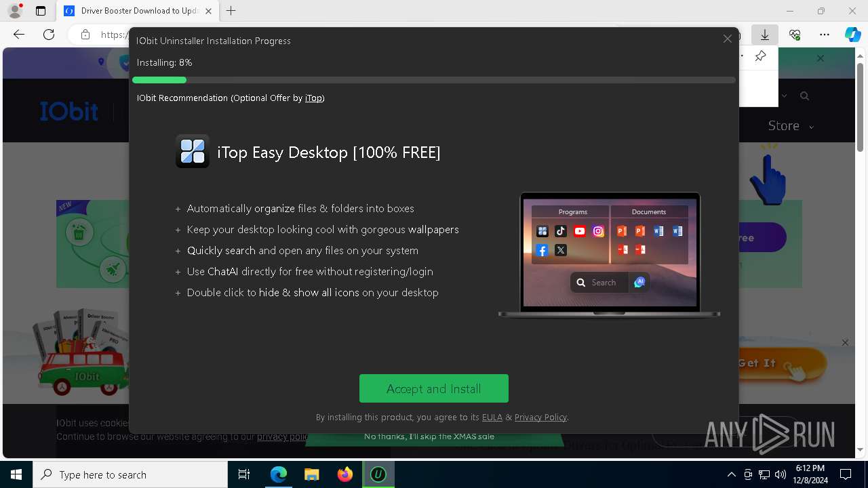Screen dimensions: 868x488
Task: Open Edge Settings and more menu
Action: click(x=825, y=35)
